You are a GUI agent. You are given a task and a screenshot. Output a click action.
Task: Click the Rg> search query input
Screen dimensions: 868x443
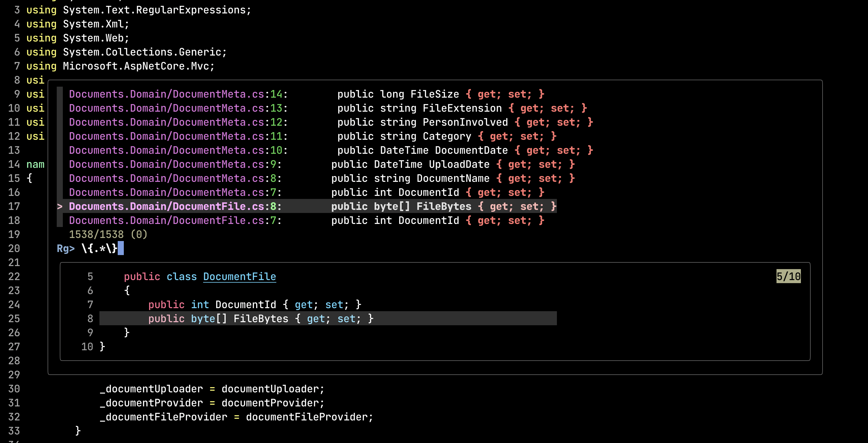pos(99,248)
